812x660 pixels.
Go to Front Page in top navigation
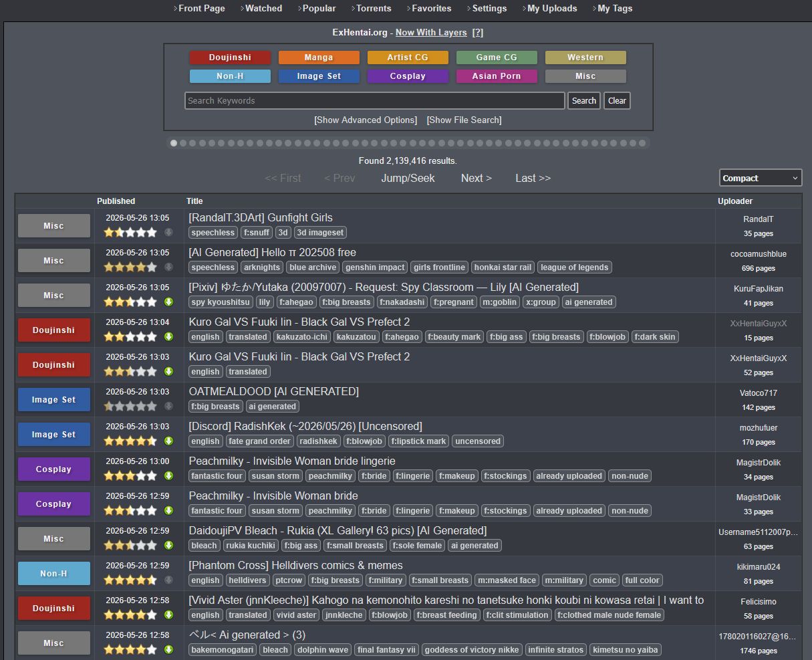[x=202, y=9]
